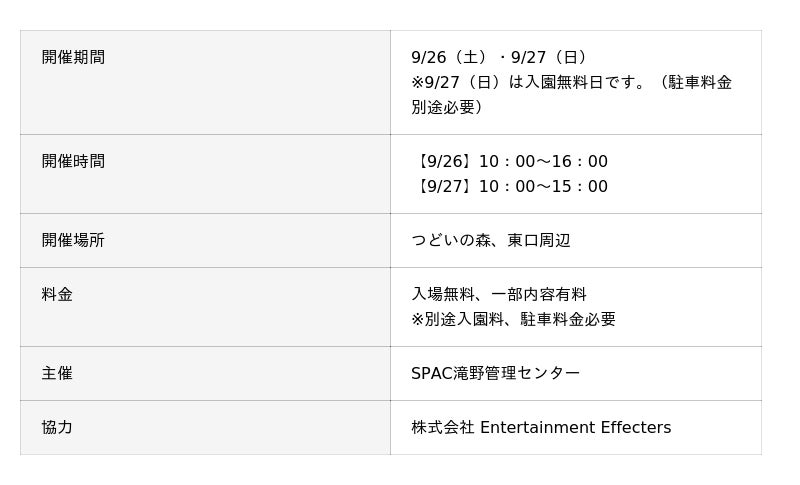The width and height of the screenshot is (800, 485).
Task: Click the 開催期間 header cell
Action: (x=205, y=83)
